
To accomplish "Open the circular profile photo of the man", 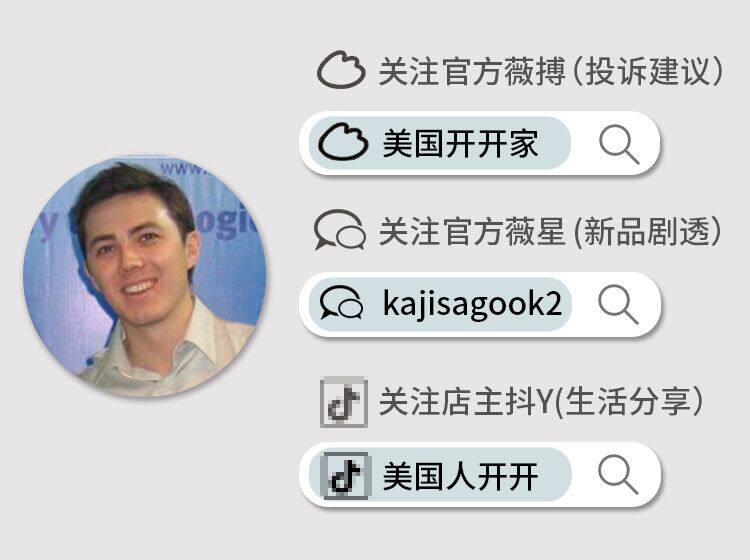I will coord(145,276).
